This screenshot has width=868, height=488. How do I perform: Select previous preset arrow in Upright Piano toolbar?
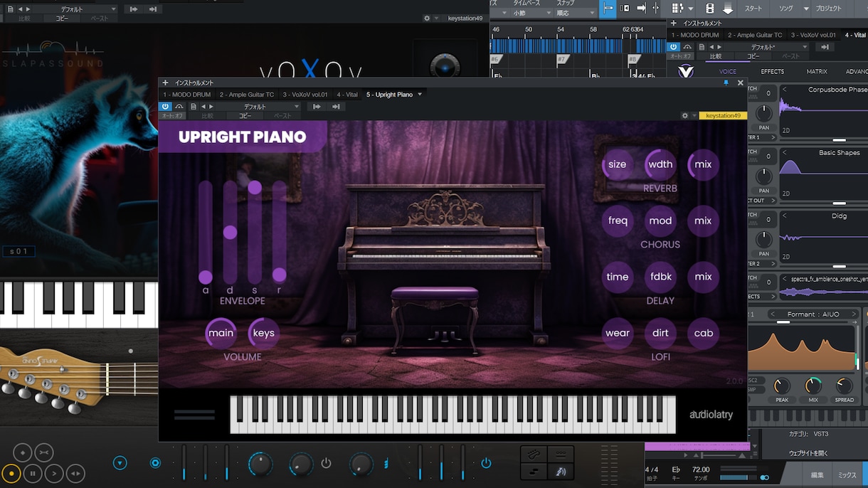click(x=203, y=107)
